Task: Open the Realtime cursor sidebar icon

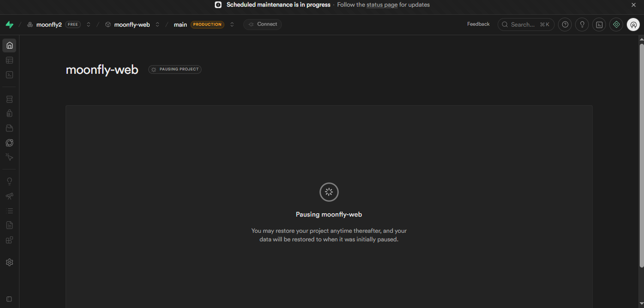Action: 10,157
